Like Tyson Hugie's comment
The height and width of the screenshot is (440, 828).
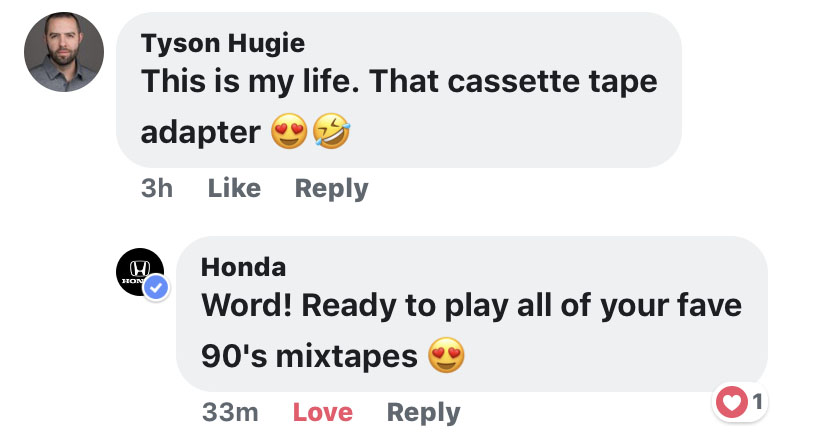tap(234, 188)
